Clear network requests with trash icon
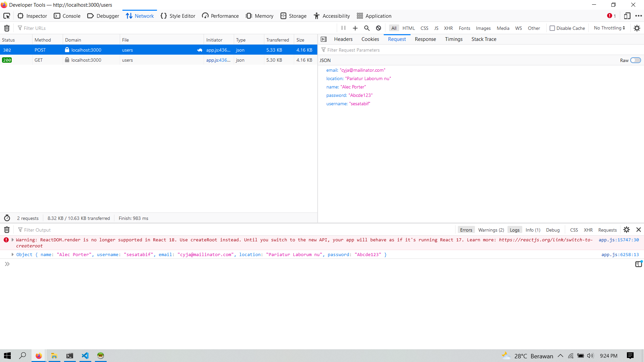The width and height of the screenshot is (644, 362). point(7,28)
